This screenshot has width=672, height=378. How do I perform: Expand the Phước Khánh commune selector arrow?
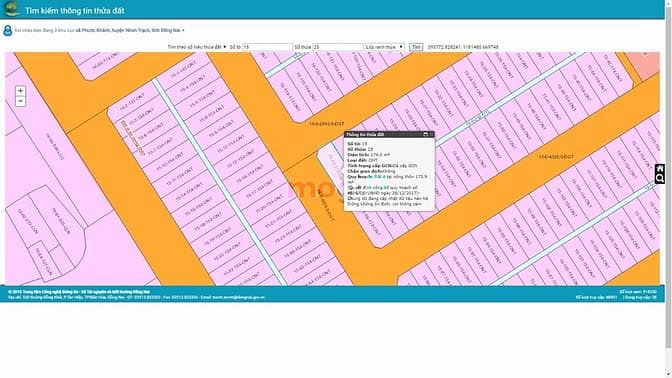tap(183, 30)
